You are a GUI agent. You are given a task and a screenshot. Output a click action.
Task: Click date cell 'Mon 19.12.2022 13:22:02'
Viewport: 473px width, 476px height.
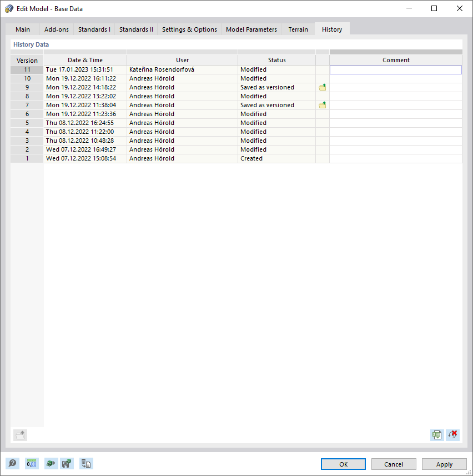point(85,96)
